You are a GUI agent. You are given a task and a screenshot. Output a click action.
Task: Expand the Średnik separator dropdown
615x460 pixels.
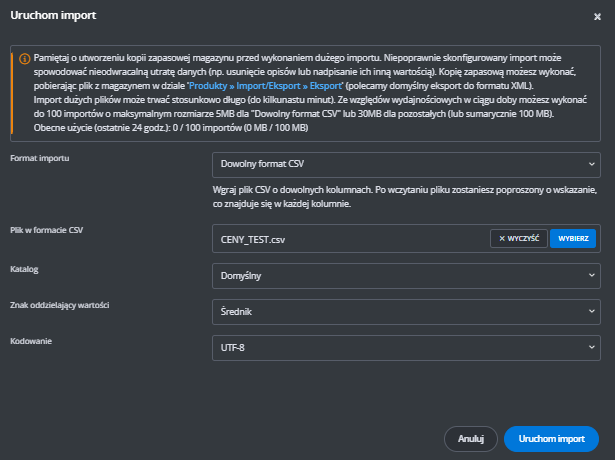pyautogui.click(x=406, y=311)
